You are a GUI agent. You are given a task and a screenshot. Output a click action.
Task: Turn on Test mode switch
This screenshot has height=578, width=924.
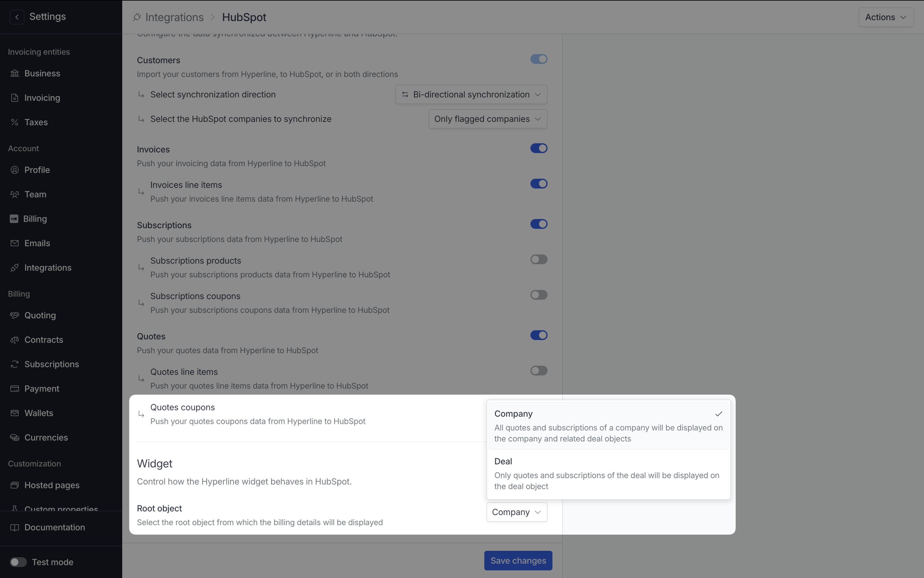click(18, 562)
